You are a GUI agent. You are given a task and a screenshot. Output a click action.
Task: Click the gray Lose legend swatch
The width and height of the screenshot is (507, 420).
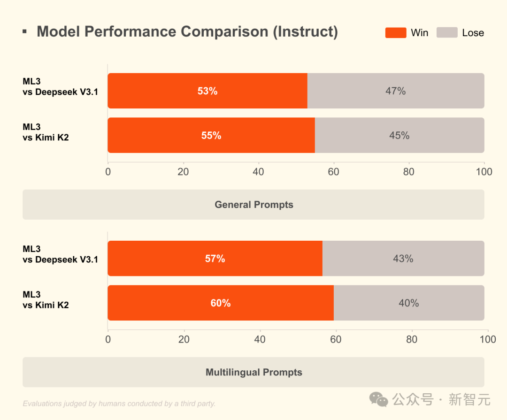[446, 32]
